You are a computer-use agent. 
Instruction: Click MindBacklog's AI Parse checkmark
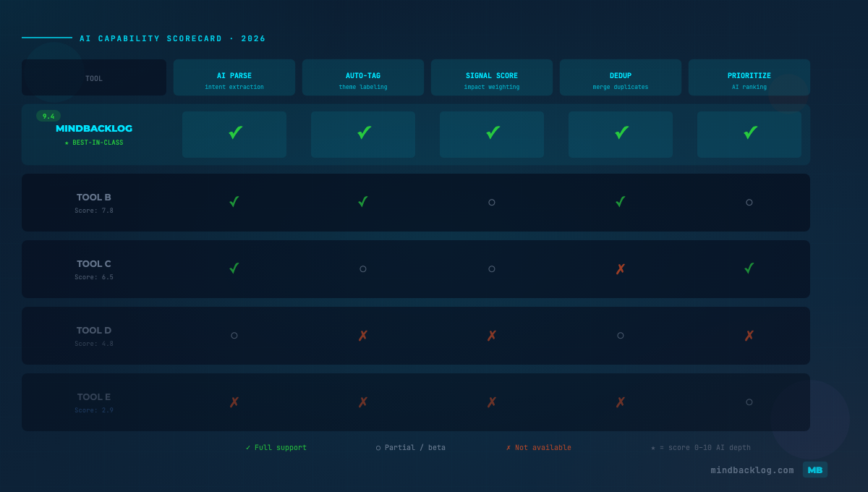coord(235,133)
